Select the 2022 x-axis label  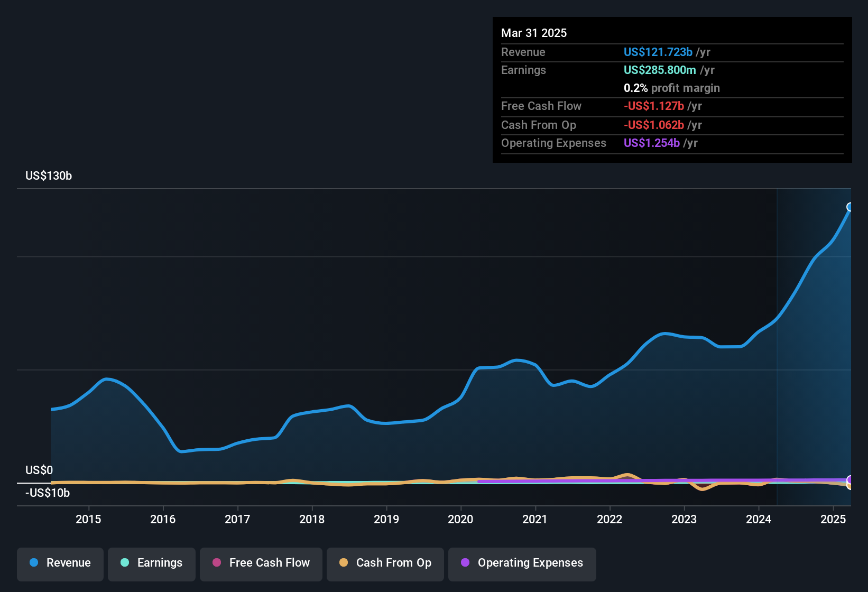(610, 519)
